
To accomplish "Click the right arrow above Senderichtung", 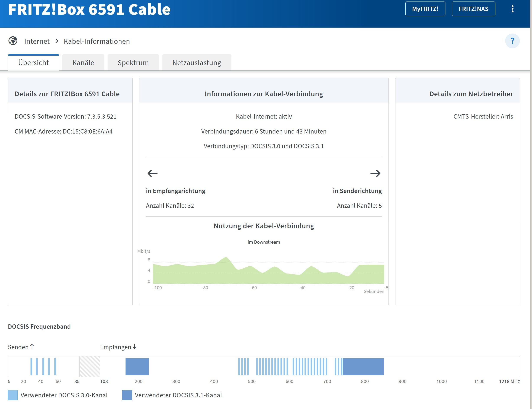I will [x=375, y=173].
